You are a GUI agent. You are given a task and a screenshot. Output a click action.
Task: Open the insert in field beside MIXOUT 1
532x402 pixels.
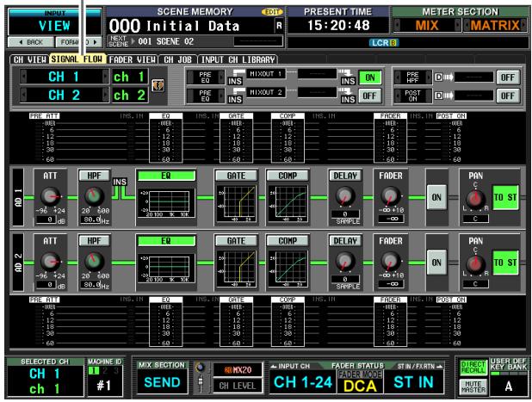[318, 74]
